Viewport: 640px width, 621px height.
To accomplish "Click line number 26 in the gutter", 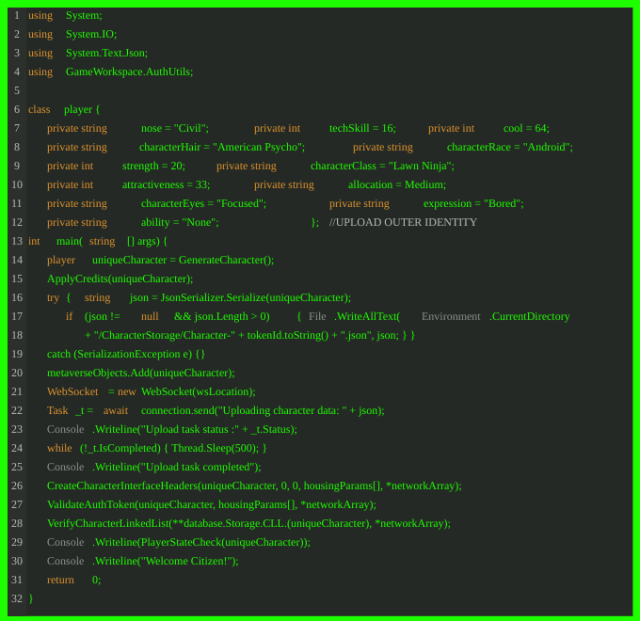I will tap(17, 485).
